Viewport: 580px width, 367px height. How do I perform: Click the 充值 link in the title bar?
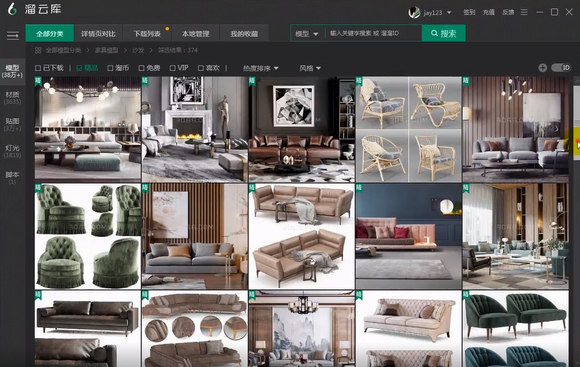pyautogui.click(x=489, y=12)
